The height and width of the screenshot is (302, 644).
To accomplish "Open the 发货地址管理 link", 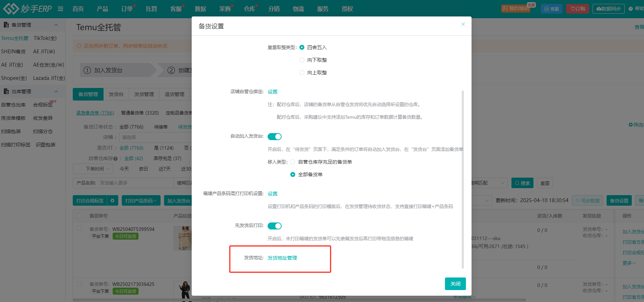I will pyautogui.click(x=282, y=258).
